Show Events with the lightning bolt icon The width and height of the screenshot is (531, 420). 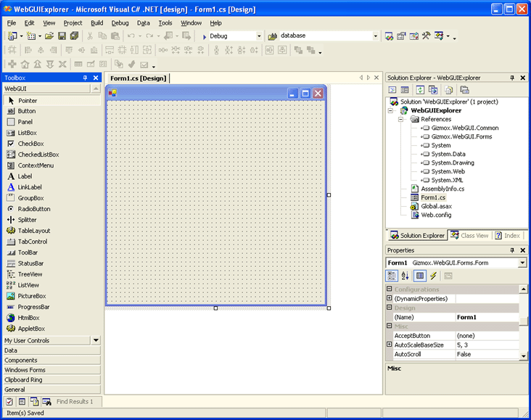[434, 276]
